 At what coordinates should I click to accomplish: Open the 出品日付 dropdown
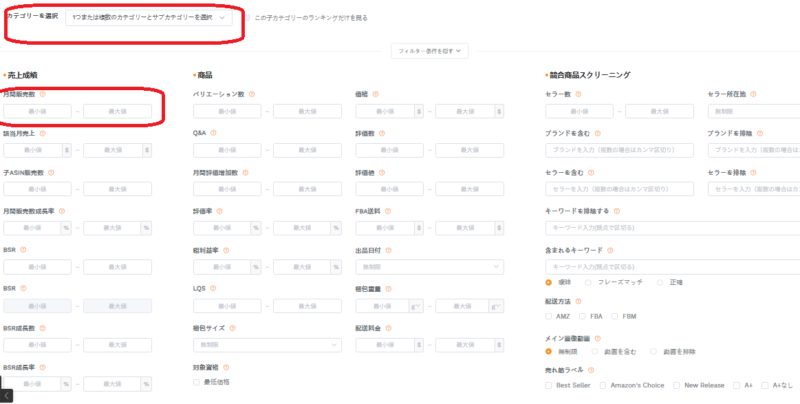pyautogui.click(x=444, y=267)
